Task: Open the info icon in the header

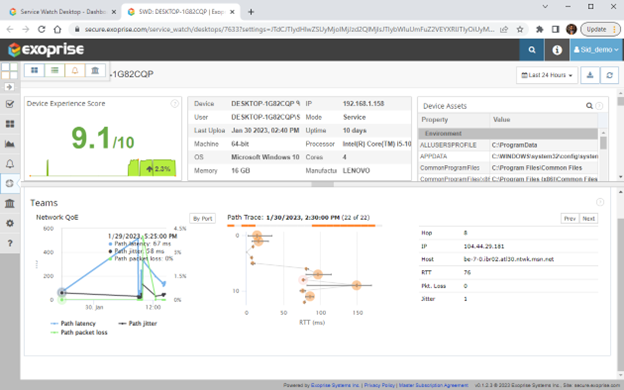Action: point(557,50)
